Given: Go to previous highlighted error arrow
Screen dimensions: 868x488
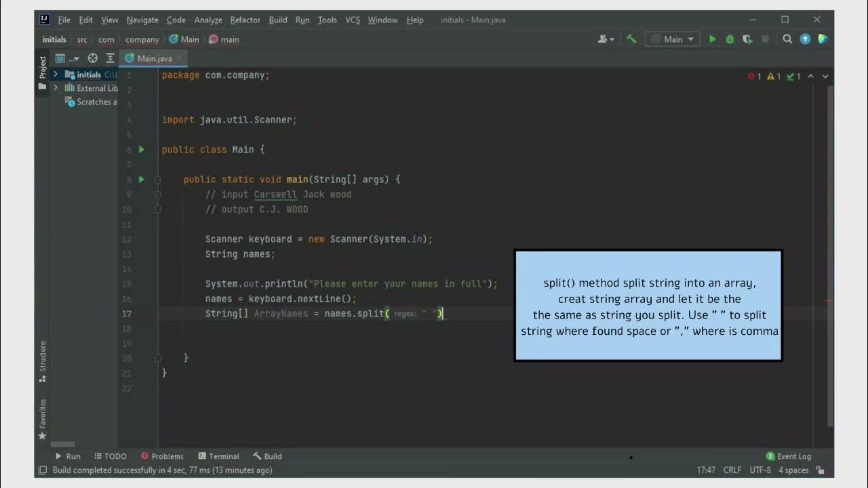Looking at the screenshot, I should tap(812, 77).
